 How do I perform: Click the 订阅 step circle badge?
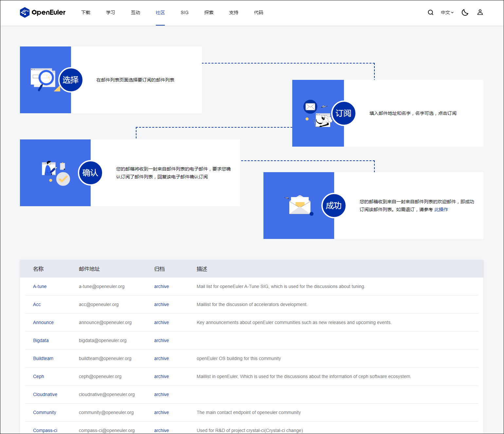tap(343, 113)
